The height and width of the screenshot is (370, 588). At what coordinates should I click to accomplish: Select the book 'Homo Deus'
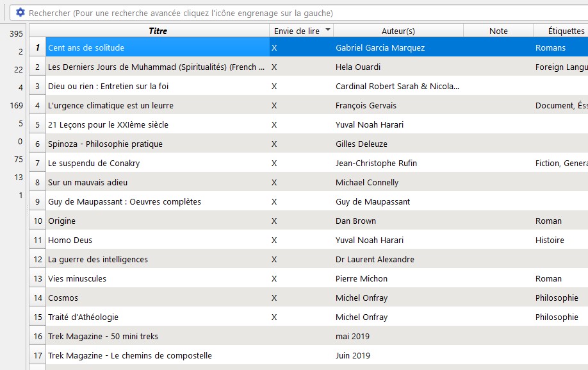tap(70, 240)
